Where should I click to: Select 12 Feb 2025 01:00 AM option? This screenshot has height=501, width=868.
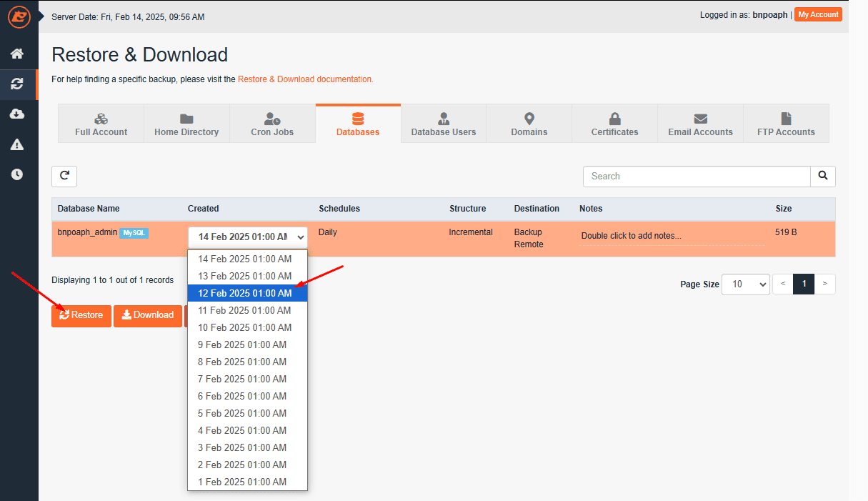tap(246, 293)
